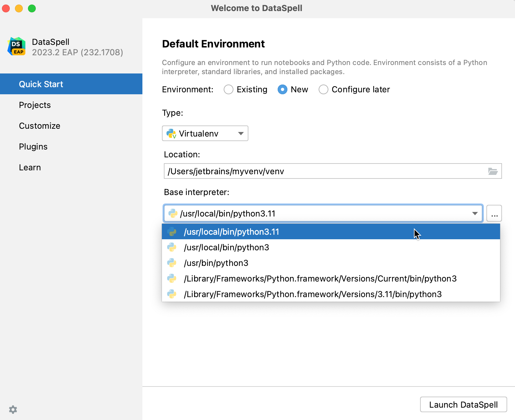The height and width of the screenshot is (420, 515).
Task: Go to Plugins in sidebar
Action: point(71,147)
